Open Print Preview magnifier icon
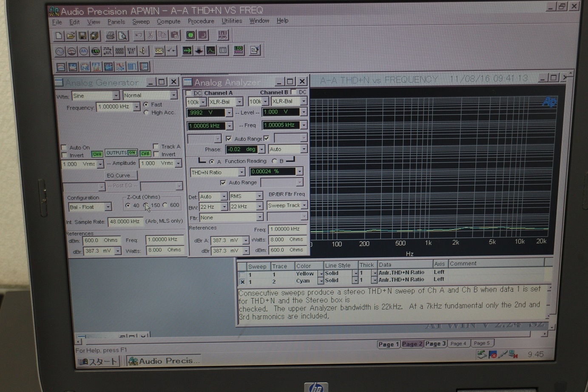588x392 pixels. (122, 35)
